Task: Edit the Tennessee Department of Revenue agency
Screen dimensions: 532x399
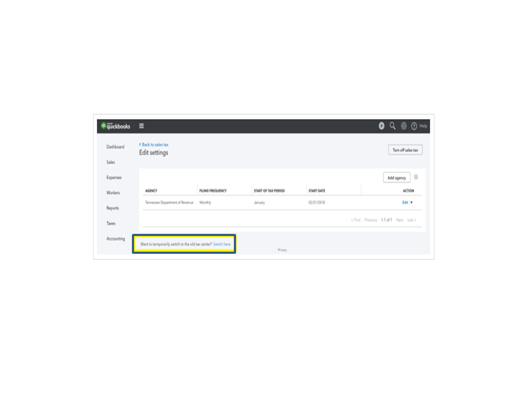Action: [405, 203]
